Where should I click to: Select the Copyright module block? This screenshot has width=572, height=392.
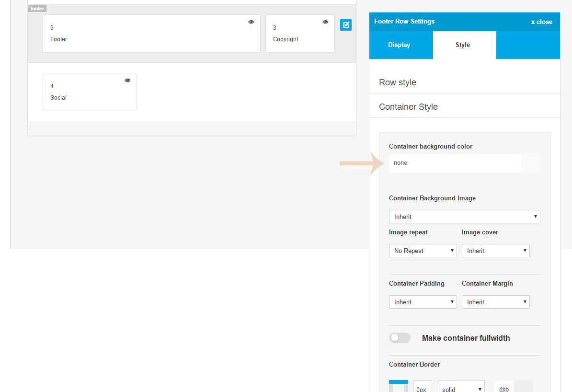point(300,34)
